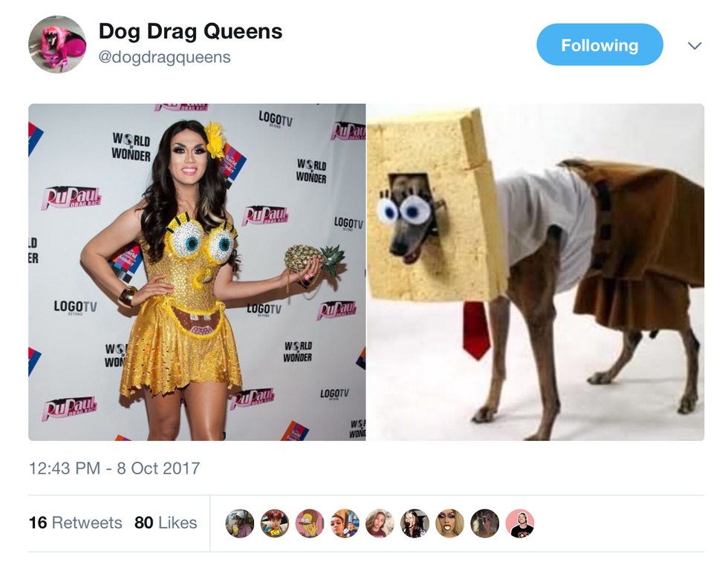Click liker avatar of singer at microphone
728x562 pixels.
415,523
